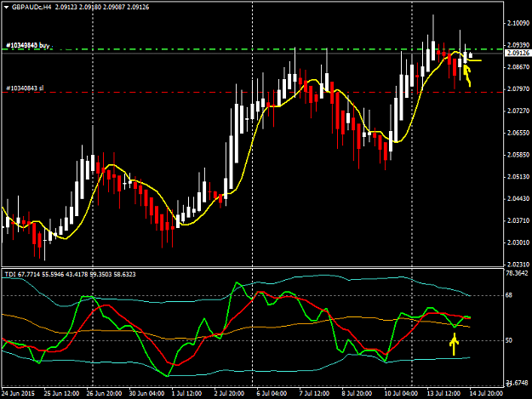This screenshot has height=399, width=532.
Task: Click the 2.03010 price scale label
Action: coord(518,242)
